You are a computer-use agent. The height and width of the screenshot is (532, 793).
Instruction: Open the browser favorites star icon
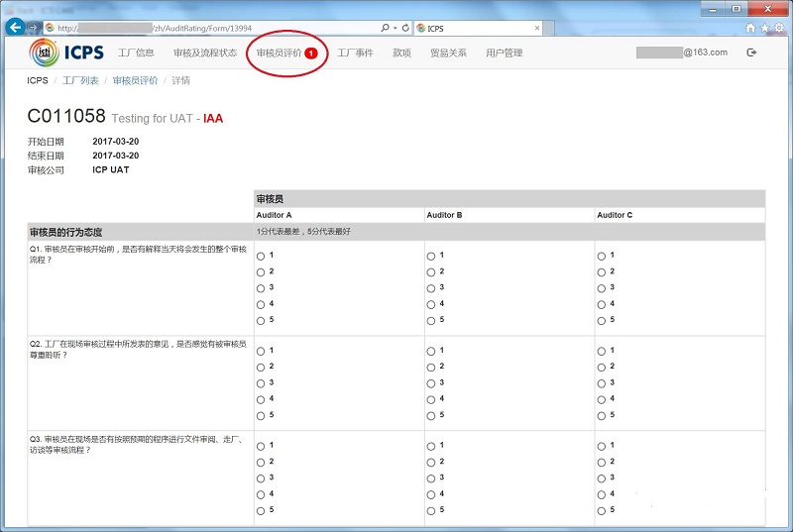(764, 28)
